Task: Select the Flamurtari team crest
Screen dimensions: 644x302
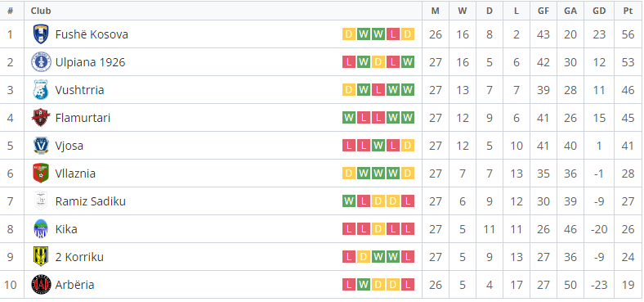Action: (x=41, y=118)
